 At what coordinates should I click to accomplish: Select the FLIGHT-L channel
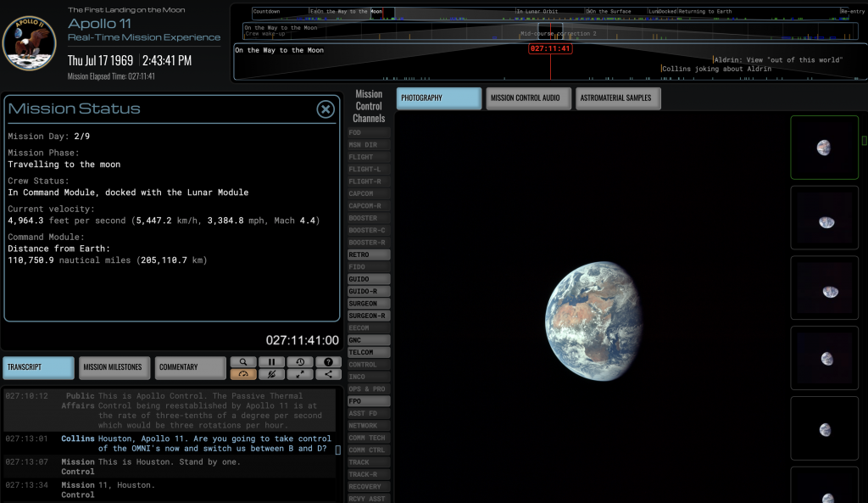tap(369, 169)
